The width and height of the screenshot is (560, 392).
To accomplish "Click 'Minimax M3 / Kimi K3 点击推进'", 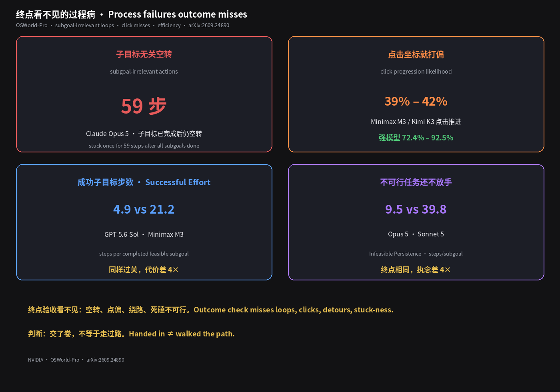I will pos(416,122).
